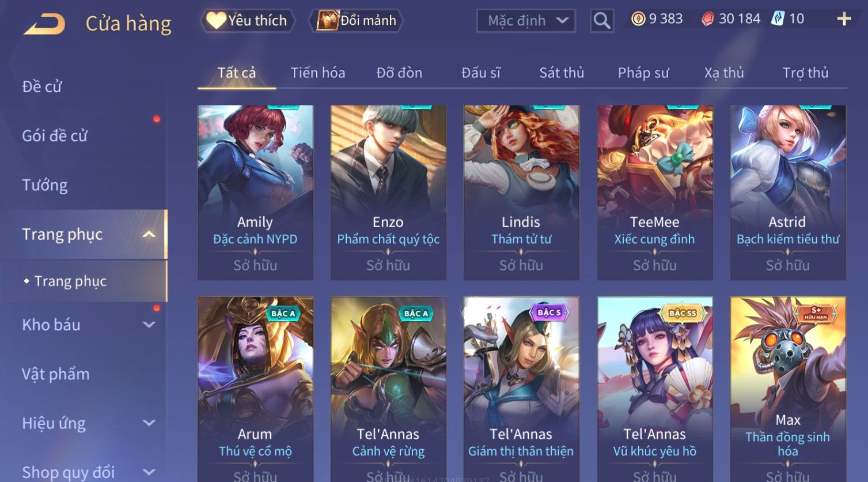Open the Đổi mảnh chest icon
The height and width of the screenshot is (482, 868).
[x=328, y=20]
